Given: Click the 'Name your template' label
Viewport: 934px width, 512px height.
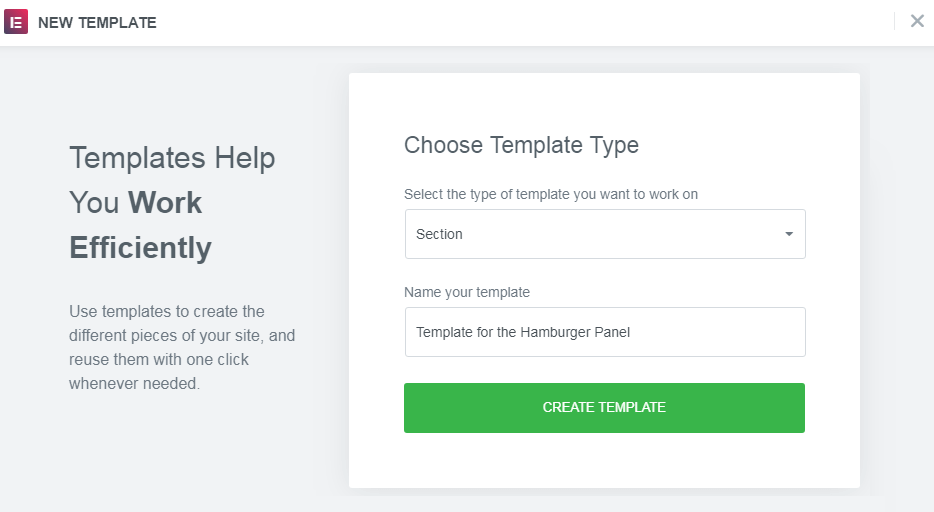Looking at the screenshot, I should point(467,292).
